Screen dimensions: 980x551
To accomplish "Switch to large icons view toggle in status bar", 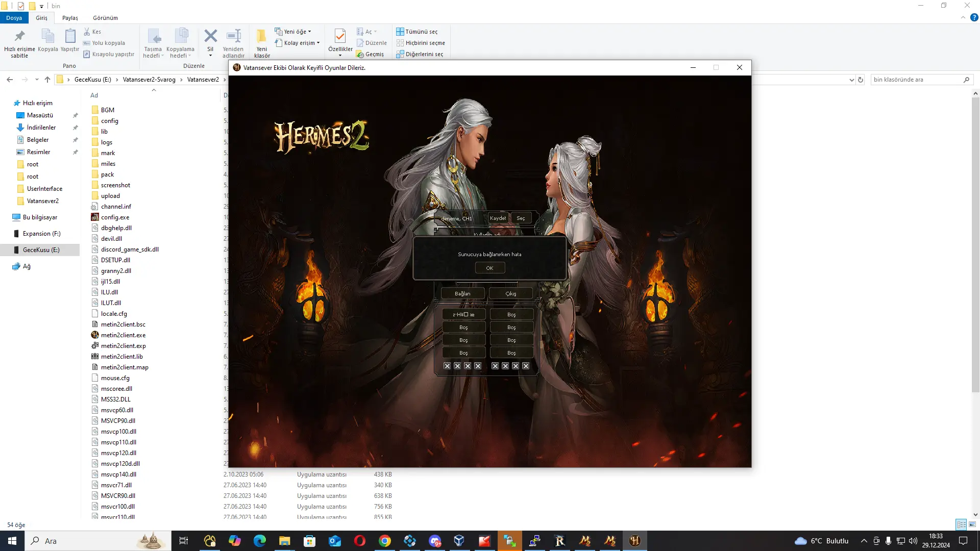I will pyautogui.click(x=972, y=524).
